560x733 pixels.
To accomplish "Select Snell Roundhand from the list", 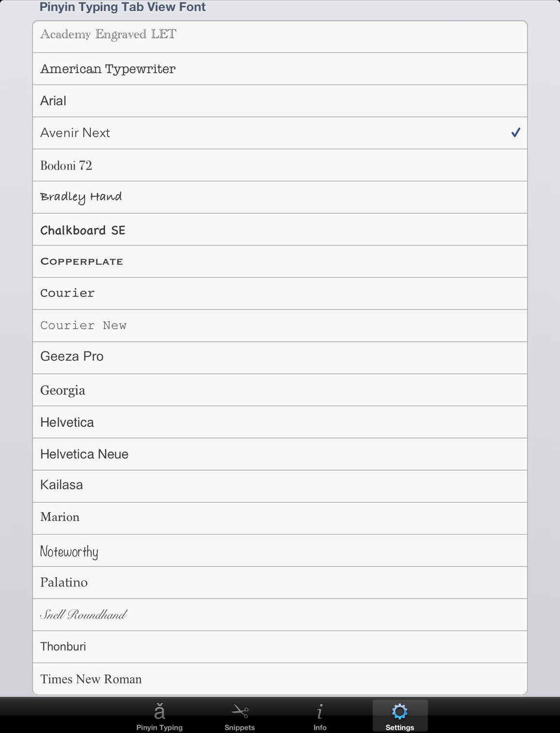I will tap(280, 615).
